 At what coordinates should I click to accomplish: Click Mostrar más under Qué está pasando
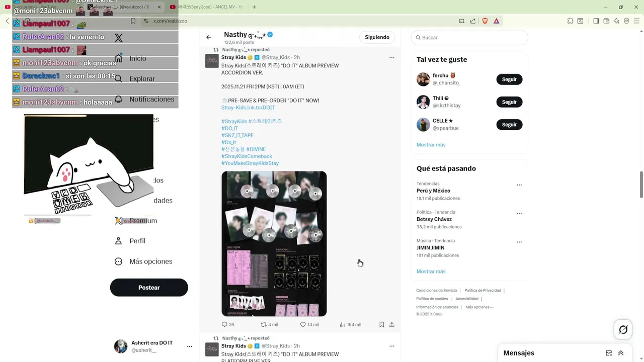click(431, 271)
